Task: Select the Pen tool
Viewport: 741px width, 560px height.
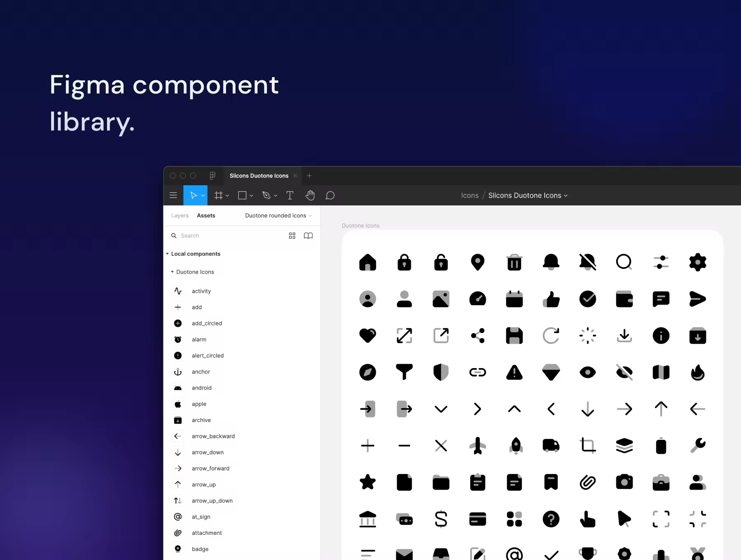Action: pyautogui.click(x=266, y=195)
